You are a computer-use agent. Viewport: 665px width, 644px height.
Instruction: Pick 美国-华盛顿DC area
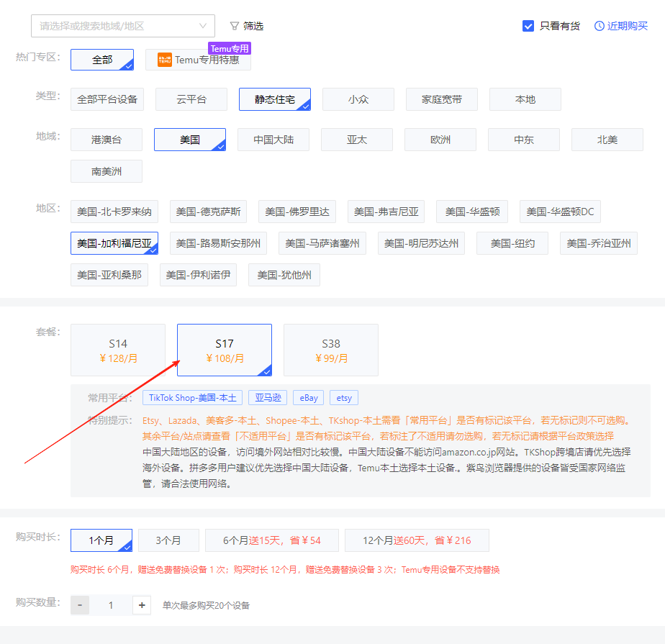point(560,212)
